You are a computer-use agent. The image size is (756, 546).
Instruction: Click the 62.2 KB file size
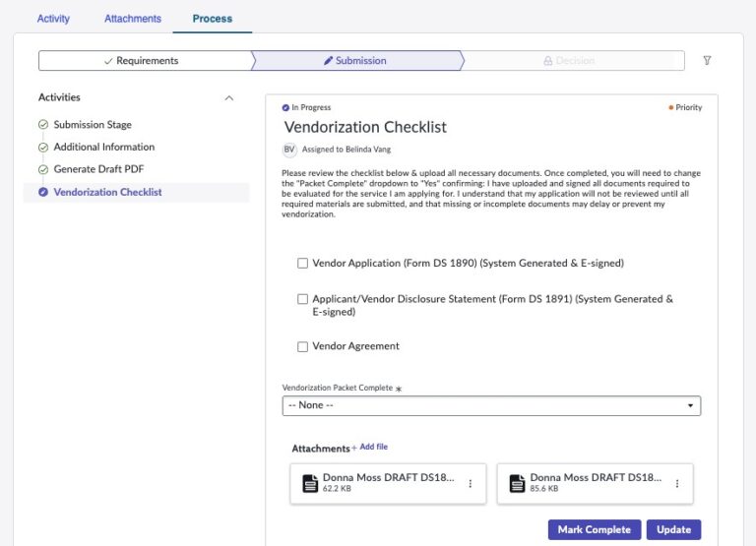337,489
